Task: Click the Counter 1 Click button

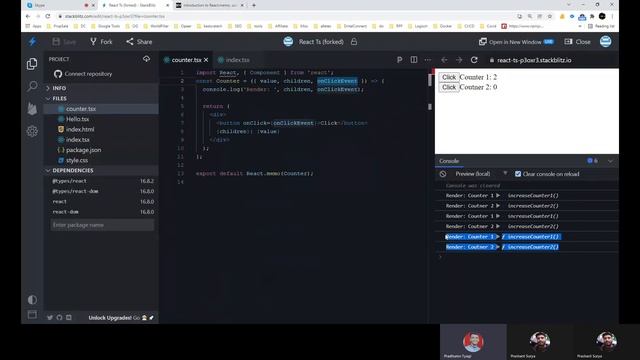Action: (449, 77)
